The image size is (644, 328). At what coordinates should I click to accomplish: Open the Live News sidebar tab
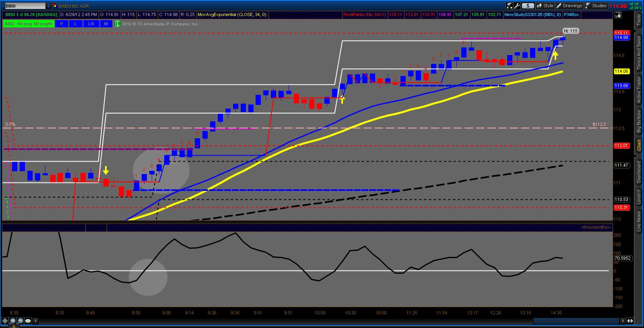639,221
